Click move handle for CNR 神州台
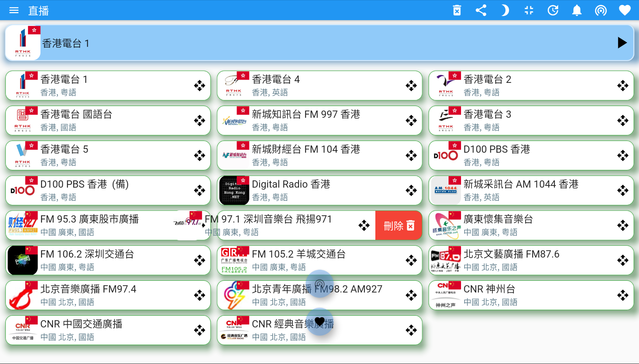 [623, 295]
